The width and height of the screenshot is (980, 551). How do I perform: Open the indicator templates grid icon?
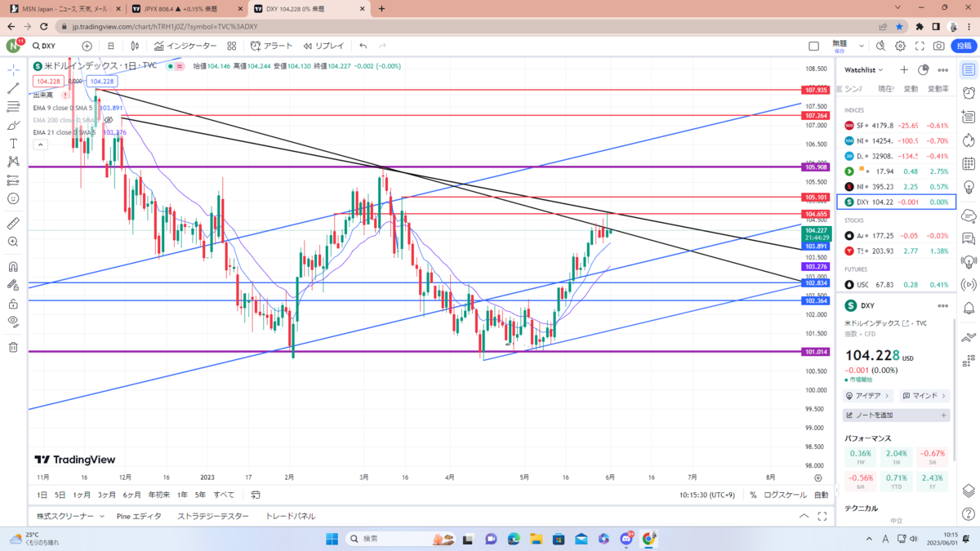pyautogui.click(x=232, y=47)
